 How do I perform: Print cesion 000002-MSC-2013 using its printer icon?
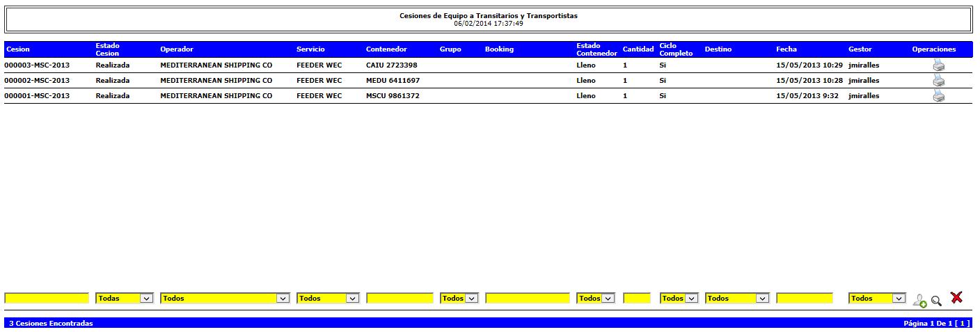click(939, 81)
